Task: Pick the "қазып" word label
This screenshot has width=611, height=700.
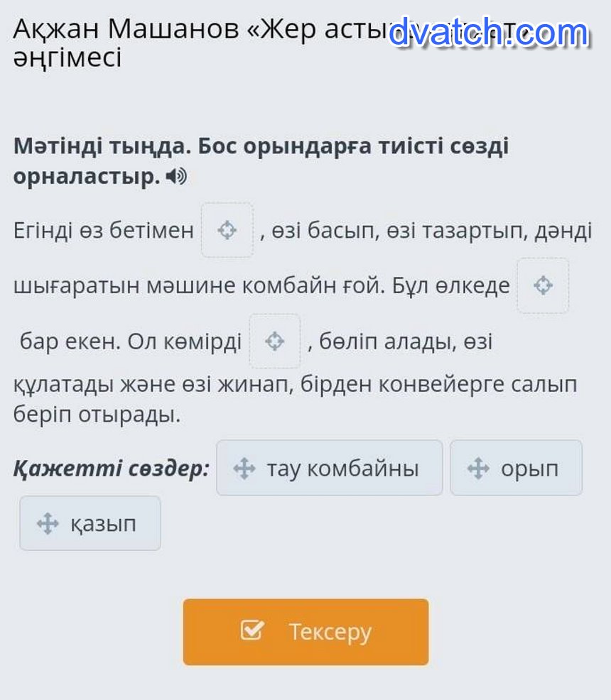Action: pos(103,524)
